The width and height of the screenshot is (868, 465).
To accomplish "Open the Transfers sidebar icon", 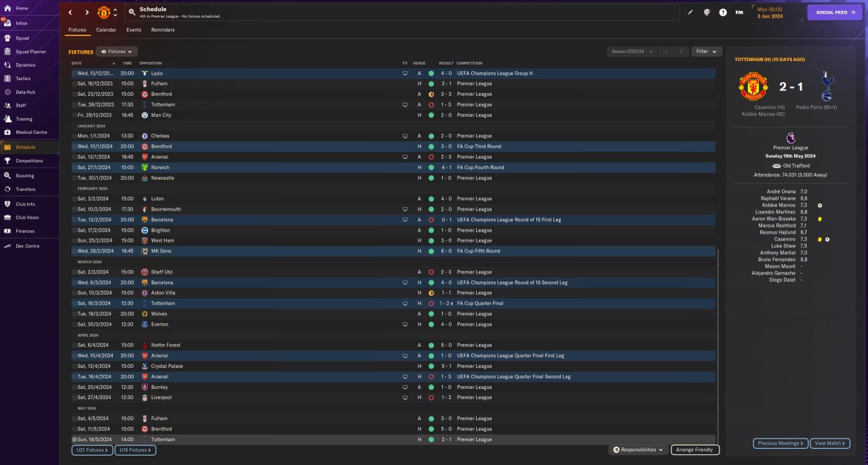I will point(7,189).
